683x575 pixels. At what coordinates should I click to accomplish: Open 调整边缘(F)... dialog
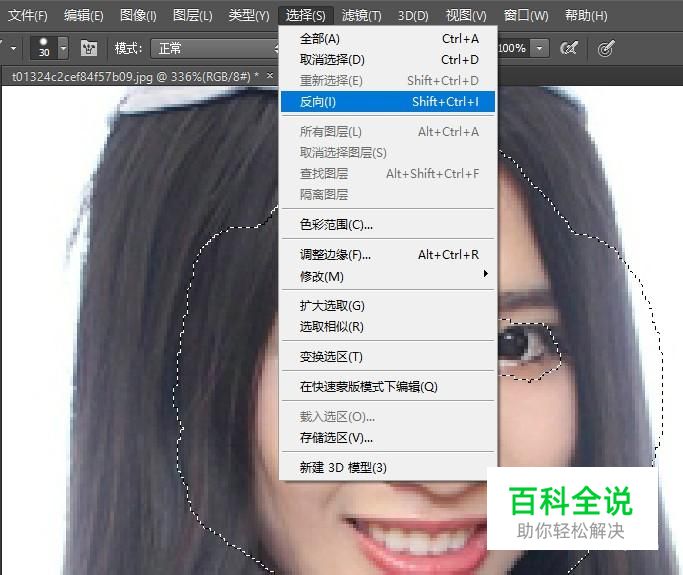[x=388, y=255]
